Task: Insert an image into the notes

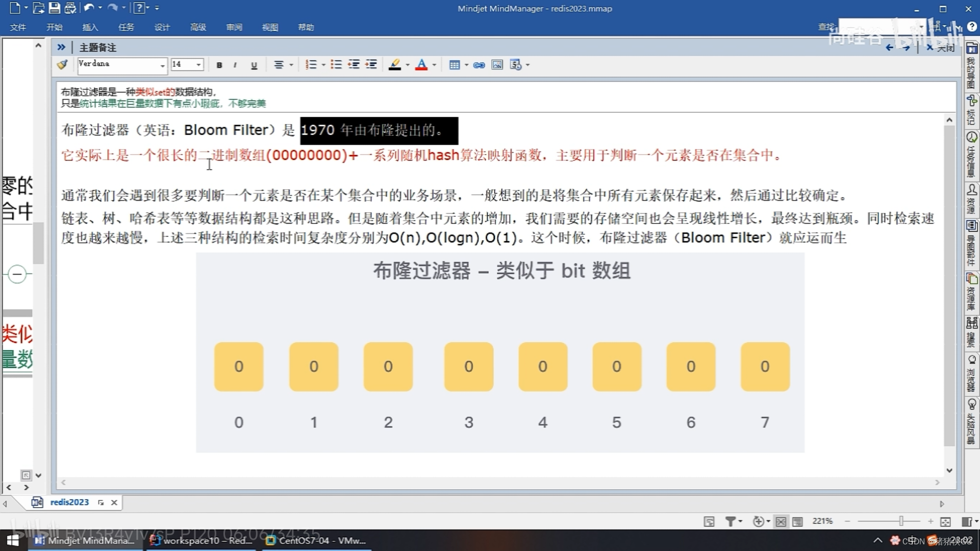Action: click(497, 65)
